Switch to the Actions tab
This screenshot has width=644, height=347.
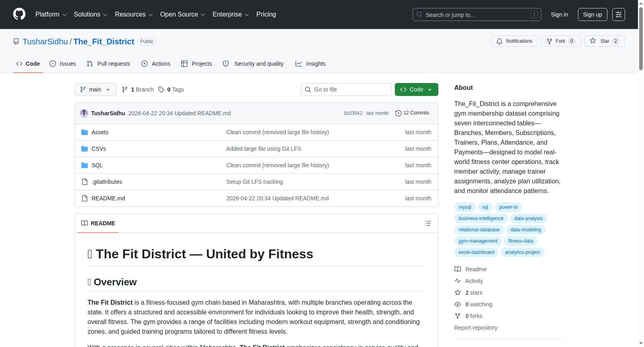click(x=156, y=64)
